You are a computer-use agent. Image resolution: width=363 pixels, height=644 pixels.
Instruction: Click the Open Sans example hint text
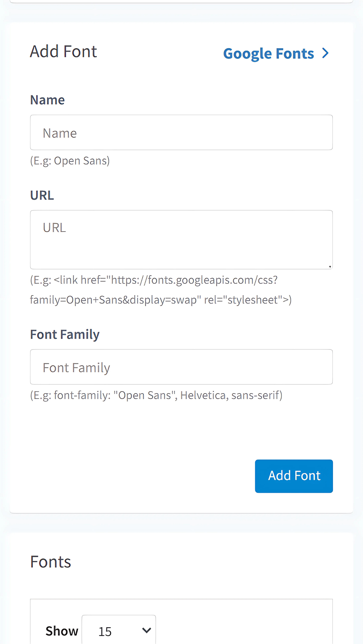pos(70,161)
